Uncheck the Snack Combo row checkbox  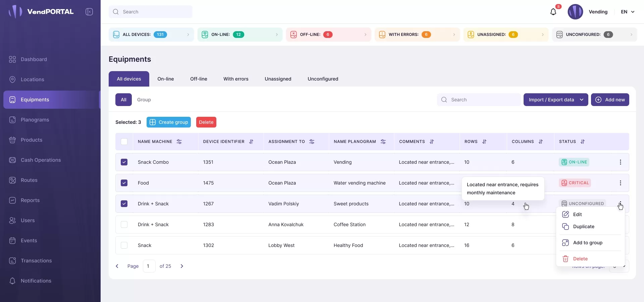coord(124,162)
